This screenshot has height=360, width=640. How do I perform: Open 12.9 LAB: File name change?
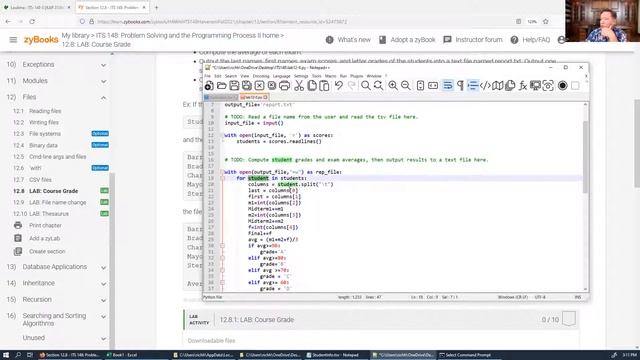50,202
